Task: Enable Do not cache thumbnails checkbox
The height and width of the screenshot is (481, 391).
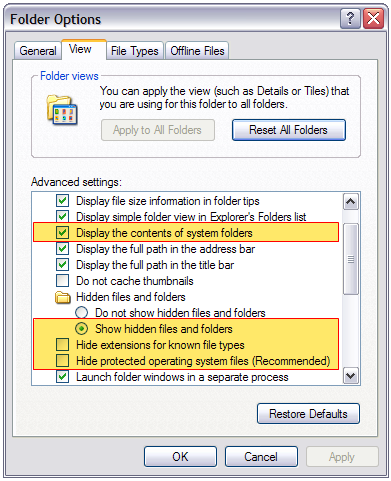Action: pos(62,281)
